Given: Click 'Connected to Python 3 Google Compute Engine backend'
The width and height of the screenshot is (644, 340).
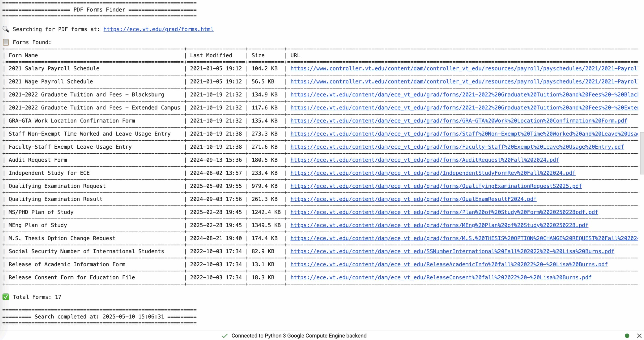Looking at the screenshot, I should [299, 336].
